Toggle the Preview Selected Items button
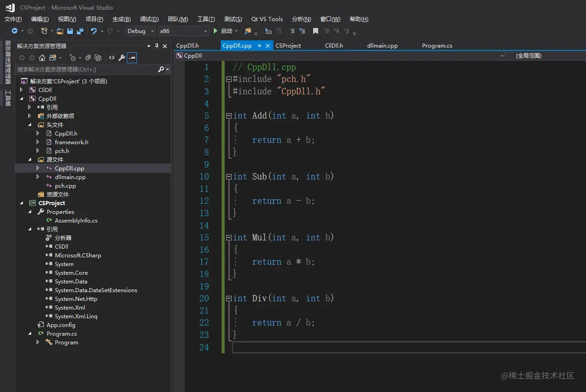 point(132,58)
